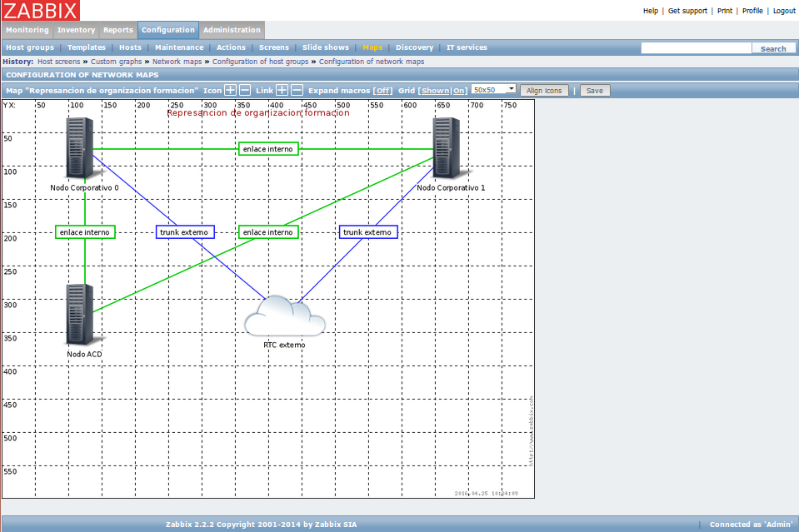Screen dimensions: 799x532
Task: Add a new link with plus button
Action: pyautogui.click(x=282, y=90)
